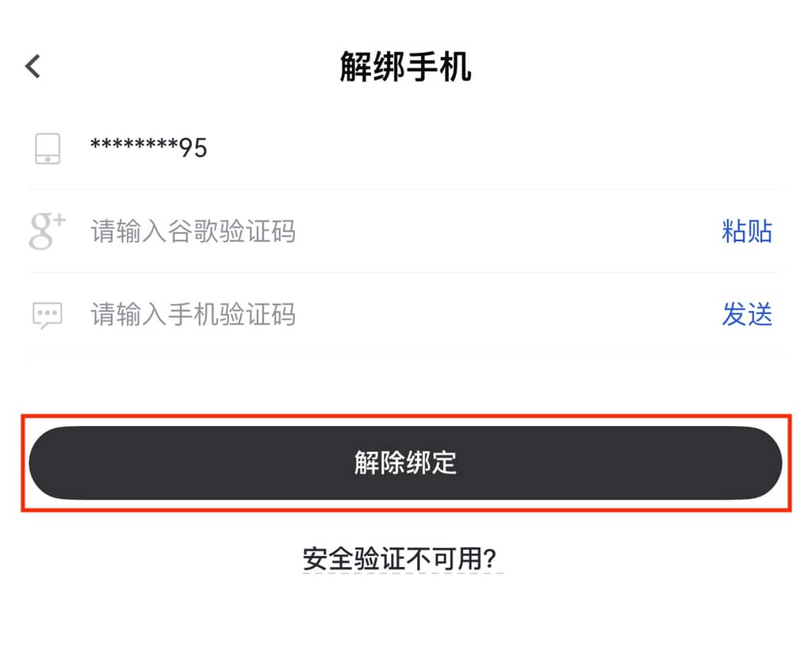Tap 粘贴 to paste Google code
812x652 pixels.
(x=746, y=232)
